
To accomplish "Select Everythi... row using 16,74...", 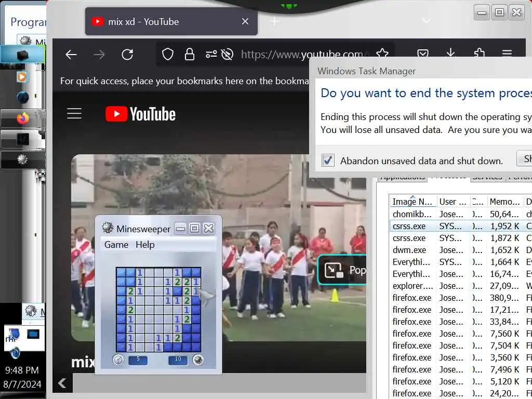I will [461, 273].
